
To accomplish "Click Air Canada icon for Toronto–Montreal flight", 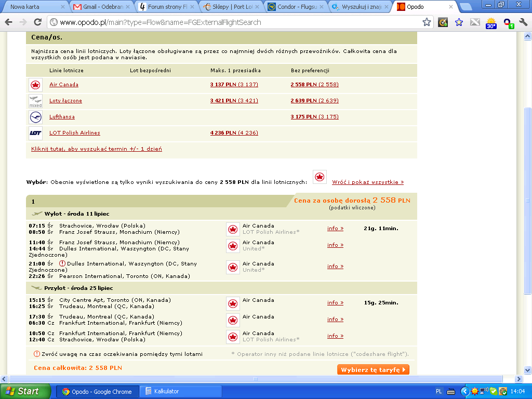I will (x=233, y=303).
